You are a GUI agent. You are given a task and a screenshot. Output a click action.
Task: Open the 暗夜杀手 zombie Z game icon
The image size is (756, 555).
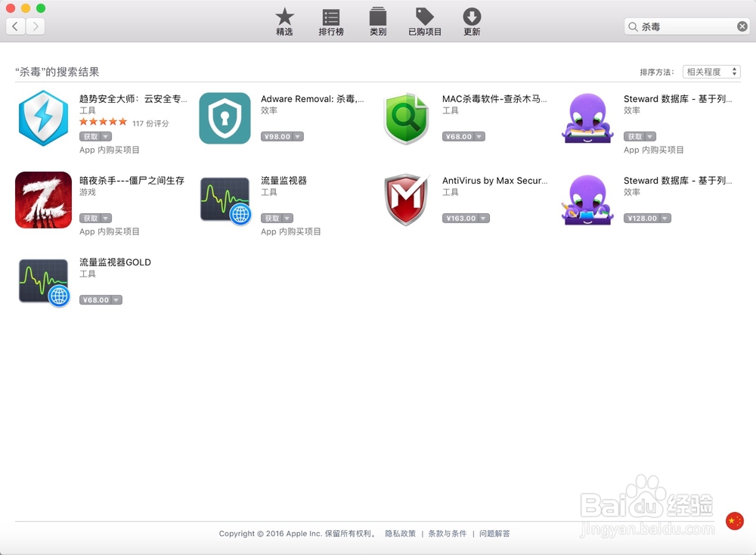pos(43,200)
